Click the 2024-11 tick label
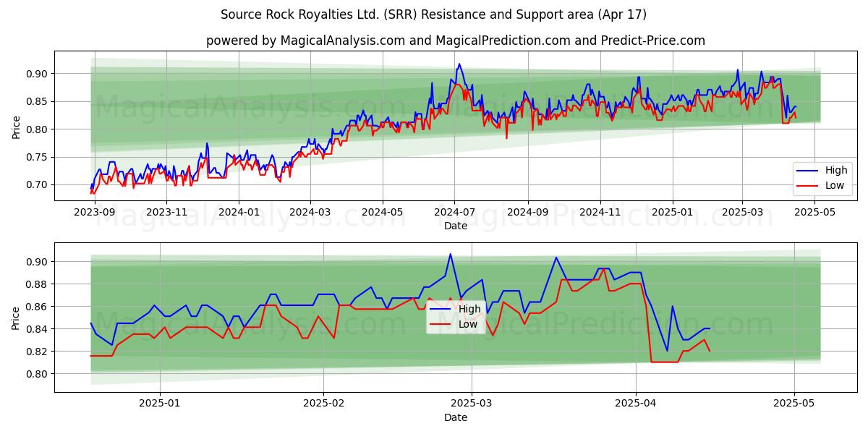 click(x=600, y=212)
